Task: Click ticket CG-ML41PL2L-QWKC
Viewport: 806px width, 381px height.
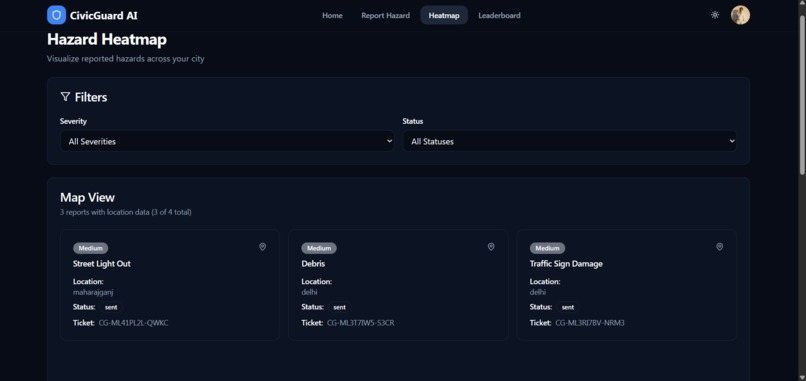Action: pyautogui.click(x=134, y=323)
